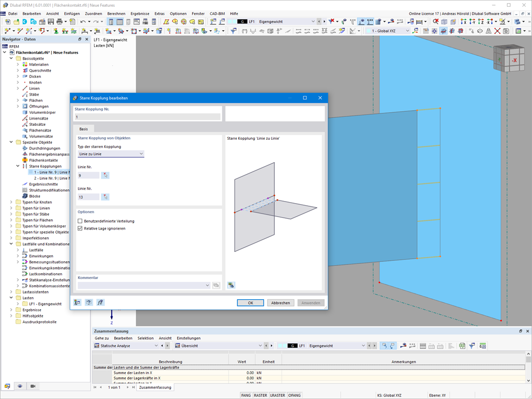Select the Basis tab in dialog
The width and height of the screenshot is (532, 399).
[x=84, y=129]
